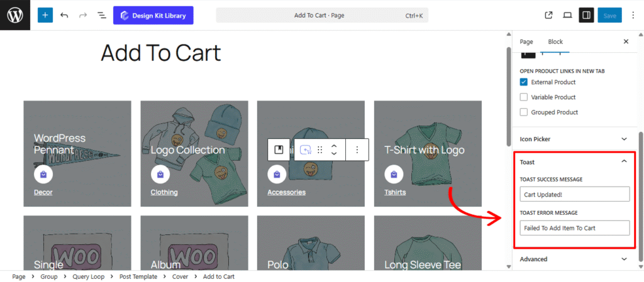Collapse the Toast panel
The height and width of the screenshot is (282, 644).
tap(624, 161)
